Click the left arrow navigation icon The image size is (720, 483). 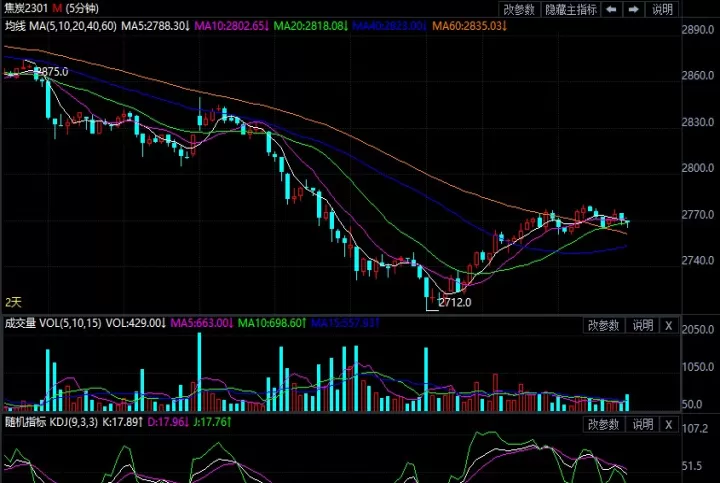[x=611, y=9]
